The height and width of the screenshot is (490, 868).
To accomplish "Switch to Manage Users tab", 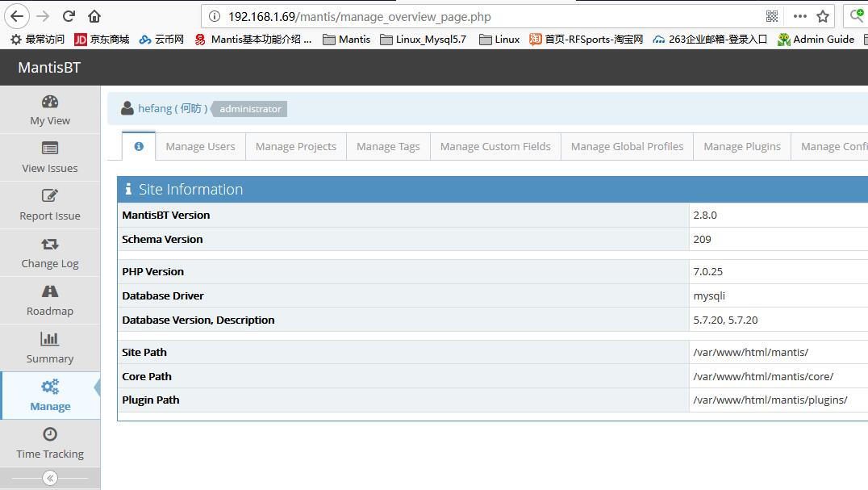I will coord(200,146).
